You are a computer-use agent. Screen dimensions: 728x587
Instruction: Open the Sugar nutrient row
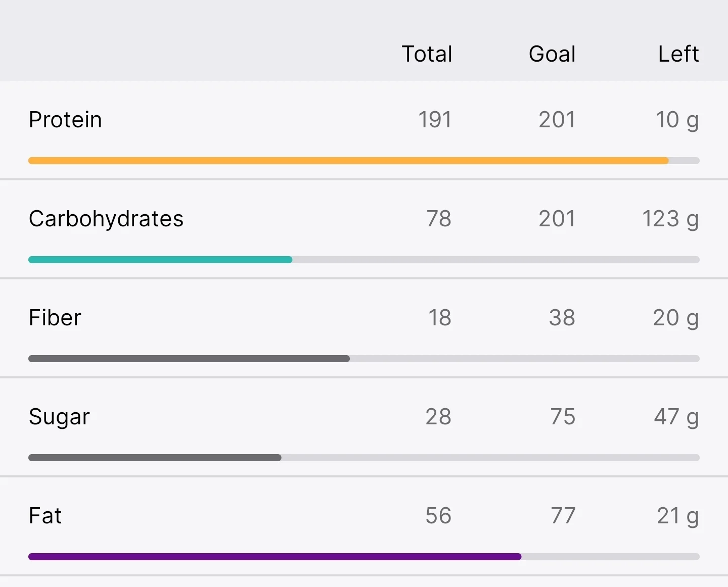[364, 427]
